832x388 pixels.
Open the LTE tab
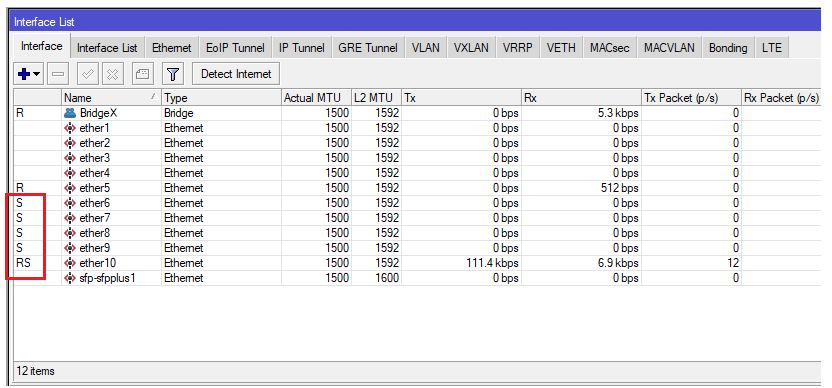click(772, 48)
